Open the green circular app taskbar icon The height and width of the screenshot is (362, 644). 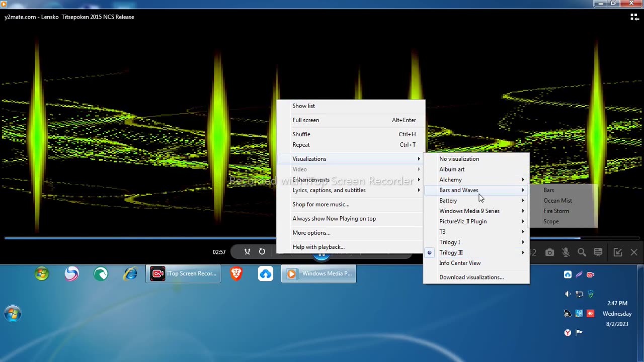click(x=101, y=274)
